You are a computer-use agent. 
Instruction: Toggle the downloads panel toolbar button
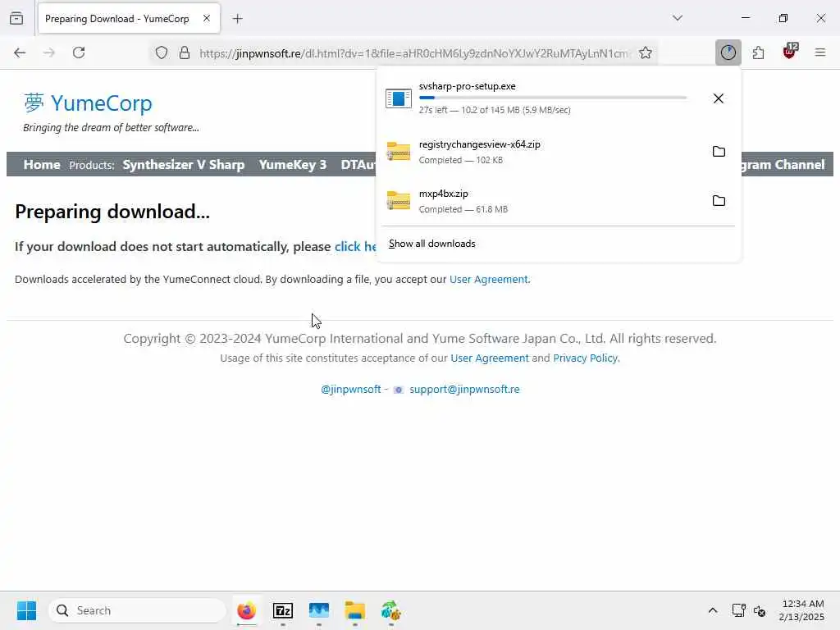click(x=728, y=52)
